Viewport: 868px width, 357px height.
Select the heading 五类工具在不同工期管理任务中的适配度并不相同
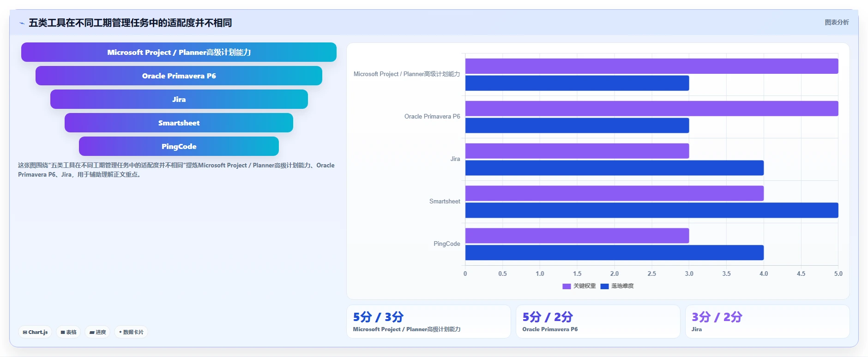(130, 23)
